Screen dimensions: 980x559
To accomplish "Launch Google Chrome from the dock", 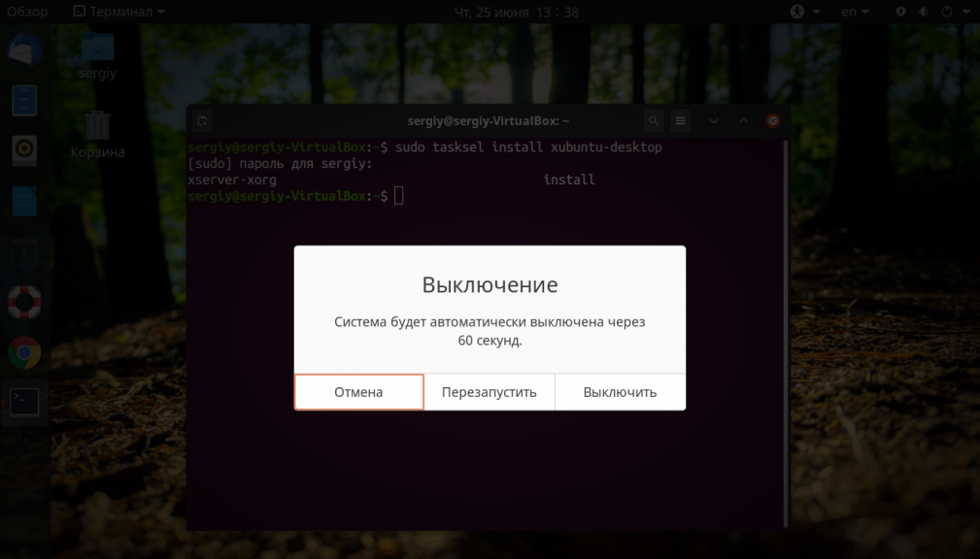I will [x=24, y=352].
